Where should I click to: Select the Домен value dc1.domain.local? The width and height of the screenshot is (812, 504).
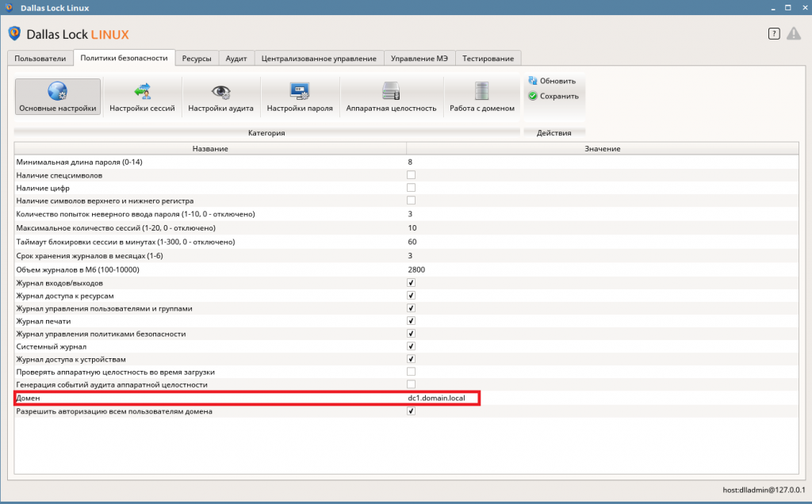(437, 398)
